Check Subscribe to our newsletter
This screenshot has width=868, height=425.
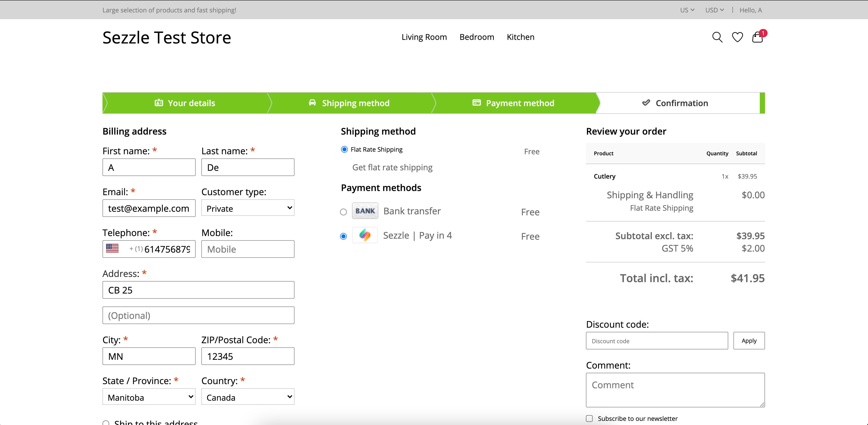(589, 418)
